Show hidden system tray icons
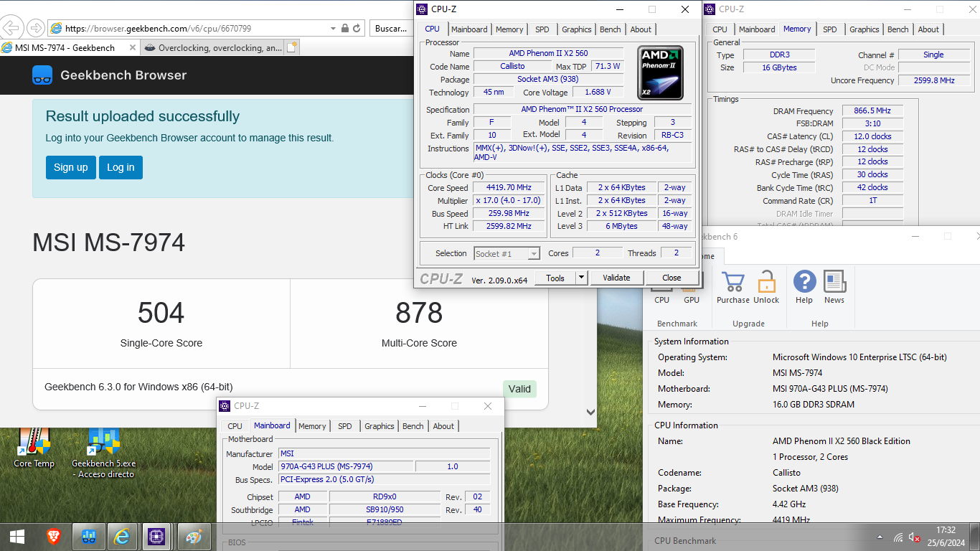The image size is (980, 551). pos(880,537)
